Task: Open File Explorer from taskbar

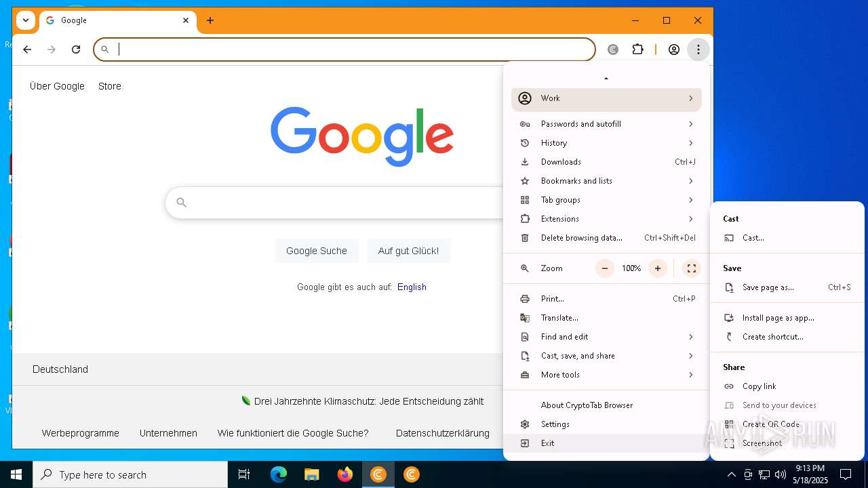Action: [311, 474]
